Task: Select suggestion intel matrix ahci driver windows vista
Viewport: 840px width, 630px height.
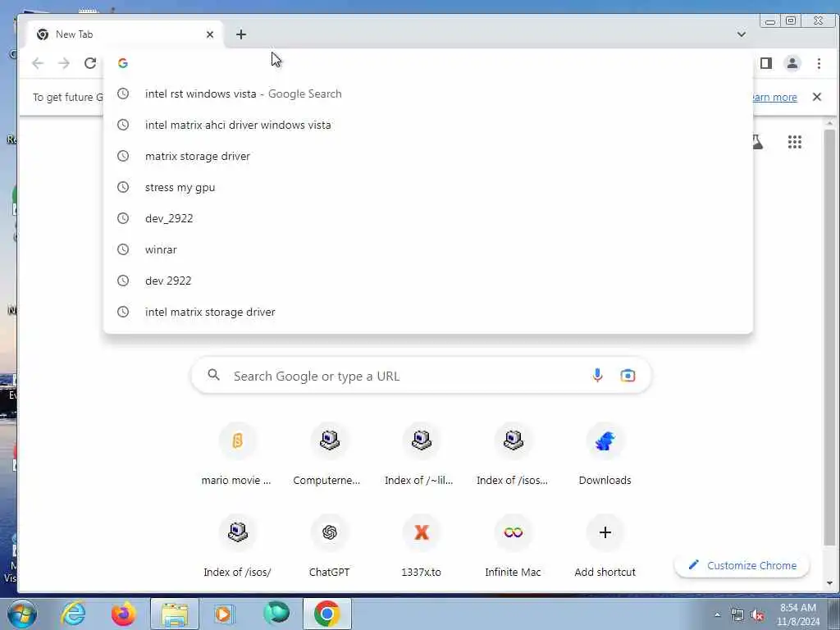Action: coord(427,125)
